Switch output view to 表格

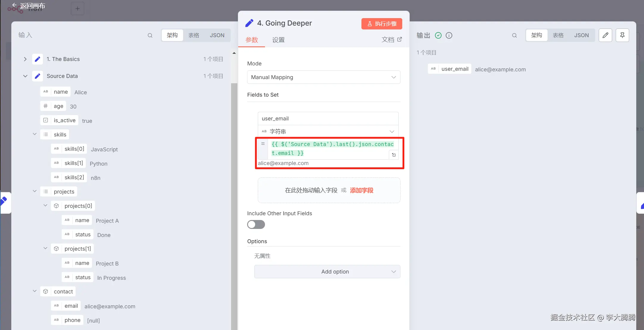[x=558, y=35]
